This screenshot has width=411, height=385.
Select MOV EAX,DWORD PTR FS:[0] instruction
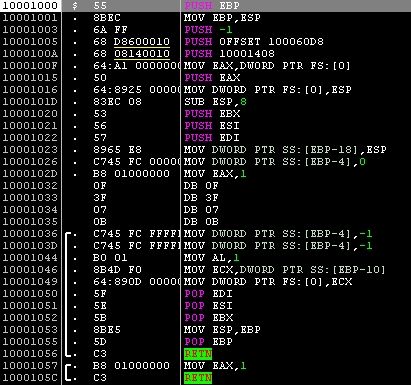point(267,66)
